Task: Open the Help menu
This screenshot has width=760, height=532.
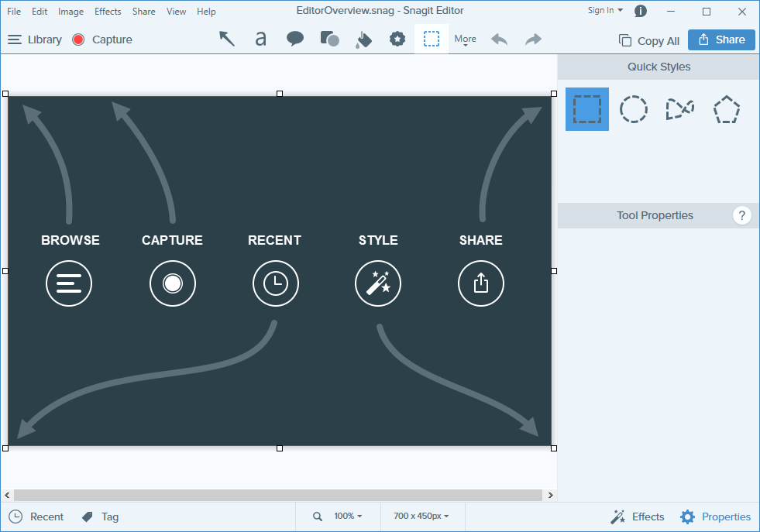Action: [x=206, y=11]
